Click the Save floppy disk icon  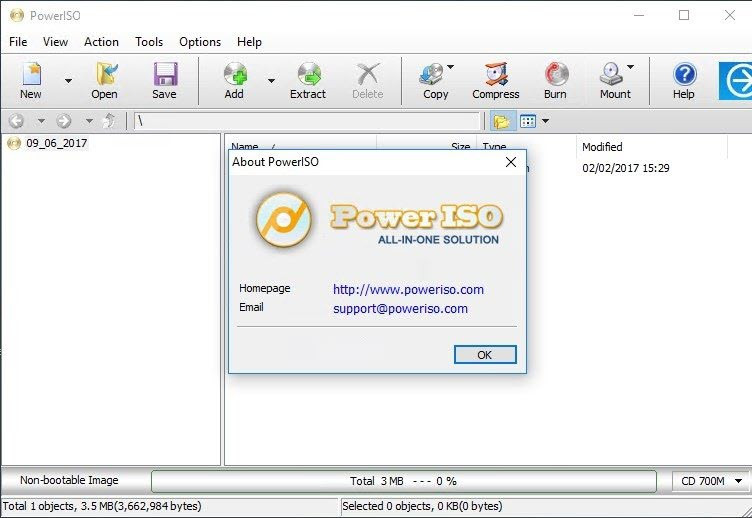click(x=165, y=74)
